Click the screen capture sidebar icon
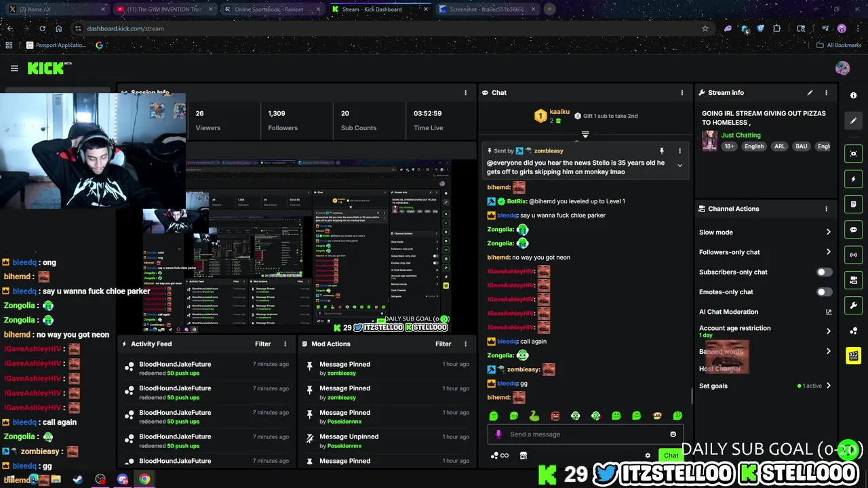 (854, 154)
